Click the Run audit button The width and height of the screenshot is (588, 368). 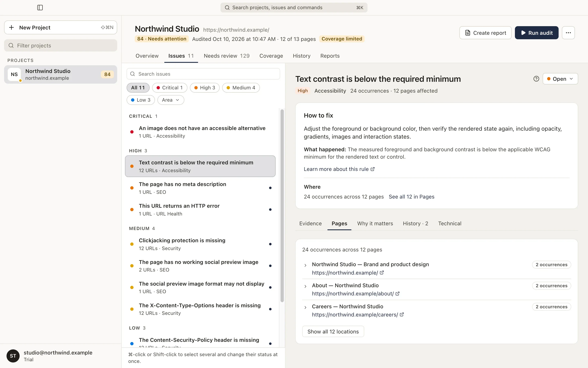pos(537,33)
